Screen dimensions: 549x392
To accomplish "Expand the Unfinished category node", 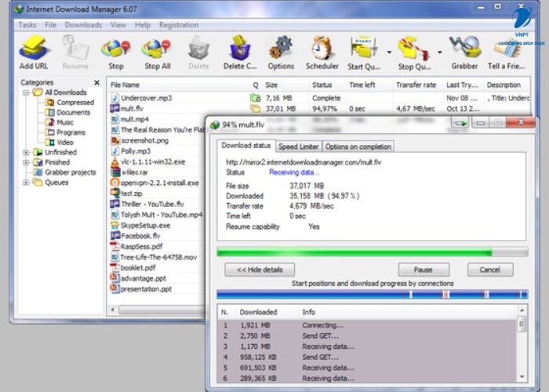I will pos(27,153).
